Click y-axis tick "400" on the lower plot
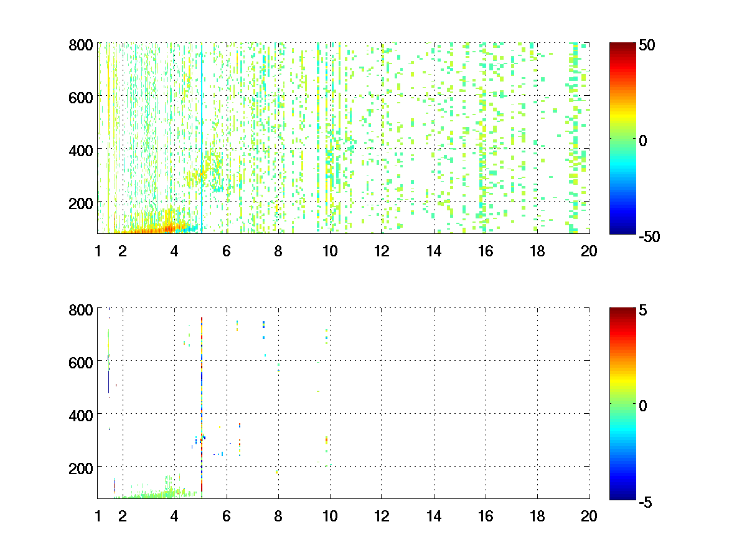Image resolution: width=747 pixels, height=560 pixels. pos(81,414)
